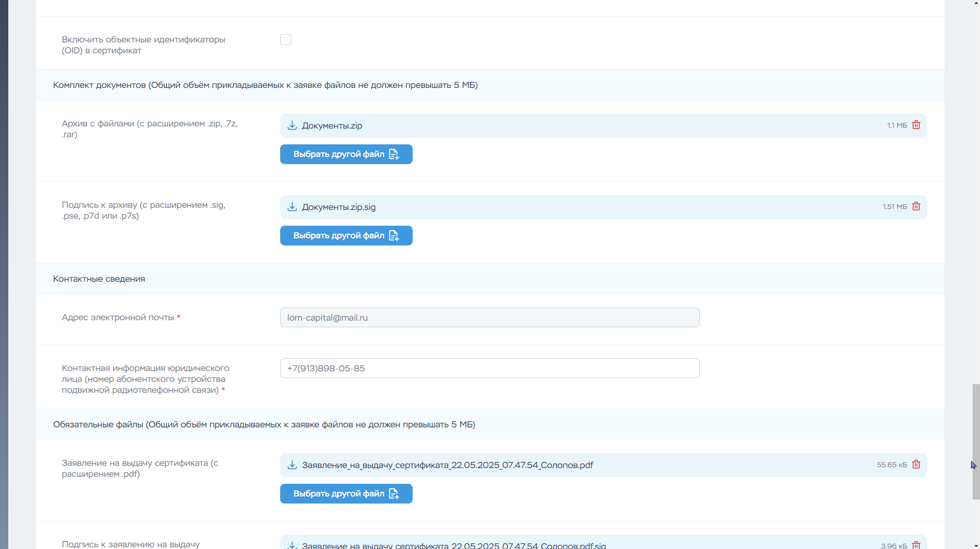
Task: Click the vertical scrollbar thumb
Action: (976, 442)
